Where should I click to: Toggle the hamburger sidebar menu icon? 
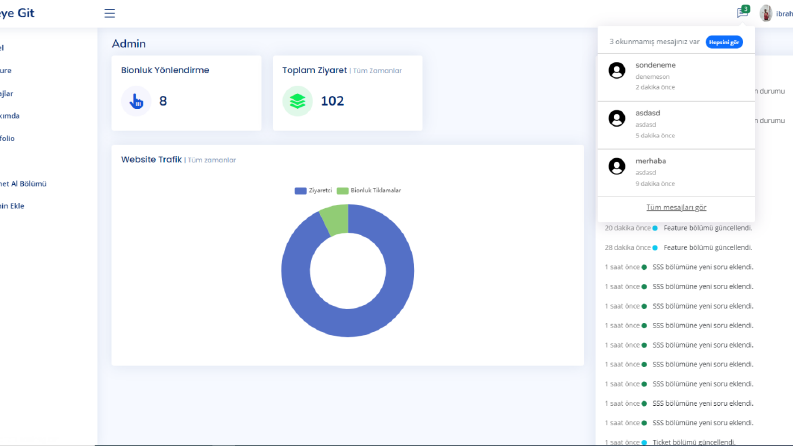110,13
